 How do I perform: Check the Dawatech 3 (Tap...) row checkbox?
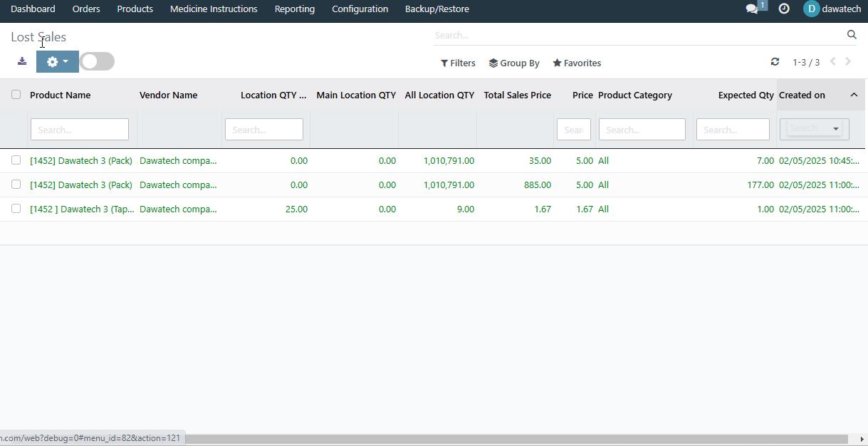click(x=16, y=209)
